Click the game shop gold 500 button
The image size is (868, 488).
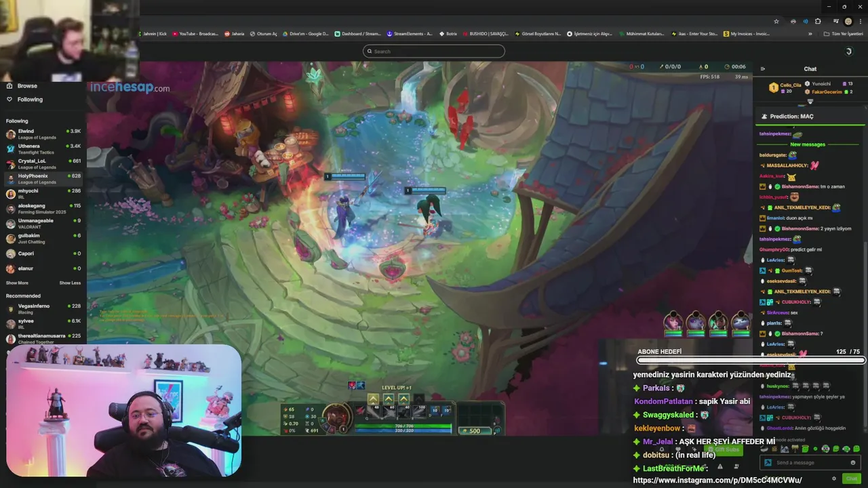pyautogui.click(x=475, y=431)
